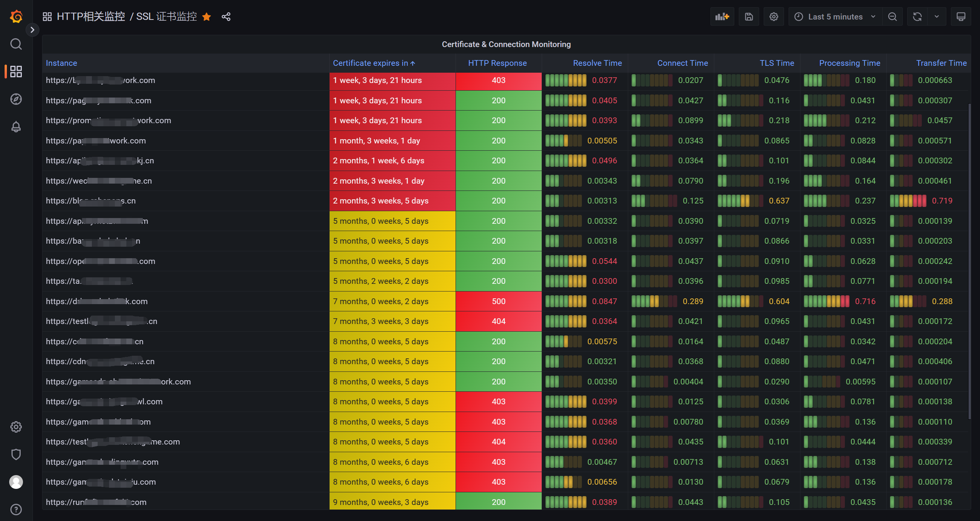Open the Alerting bell icon

coord(16,127)
